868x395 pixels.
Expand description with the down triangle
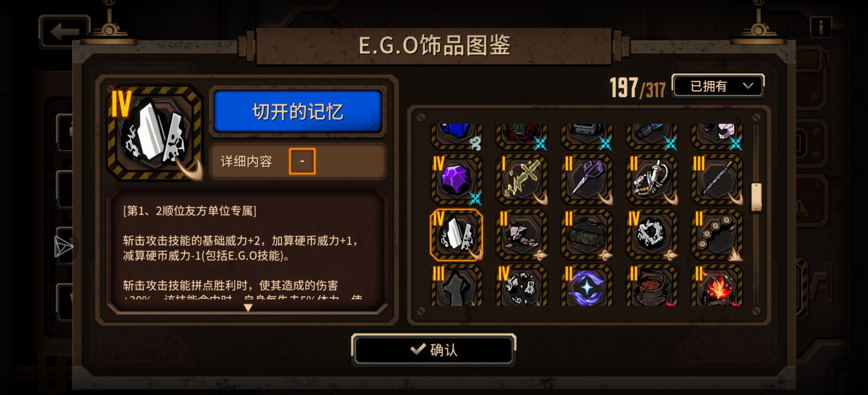[248, 308]
